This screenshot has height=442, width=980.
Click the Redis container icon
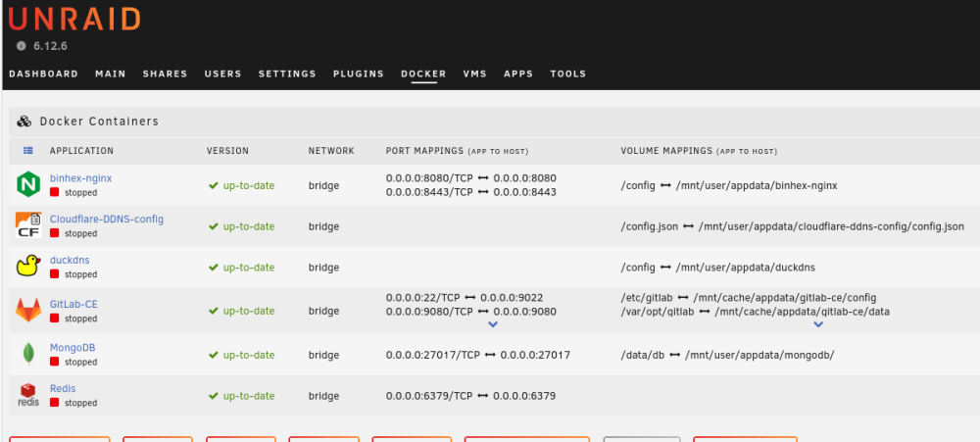pos(28,395)
